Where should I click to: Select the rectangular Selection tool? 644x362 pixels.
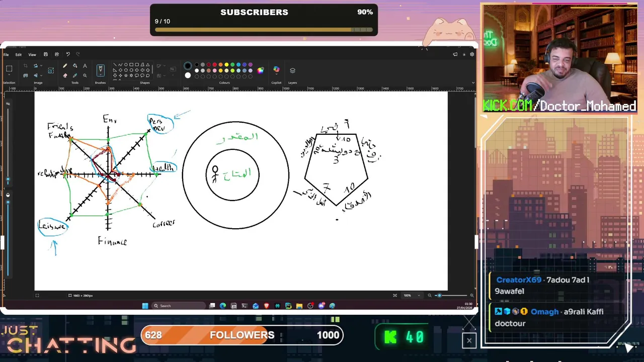pos(9,68)
